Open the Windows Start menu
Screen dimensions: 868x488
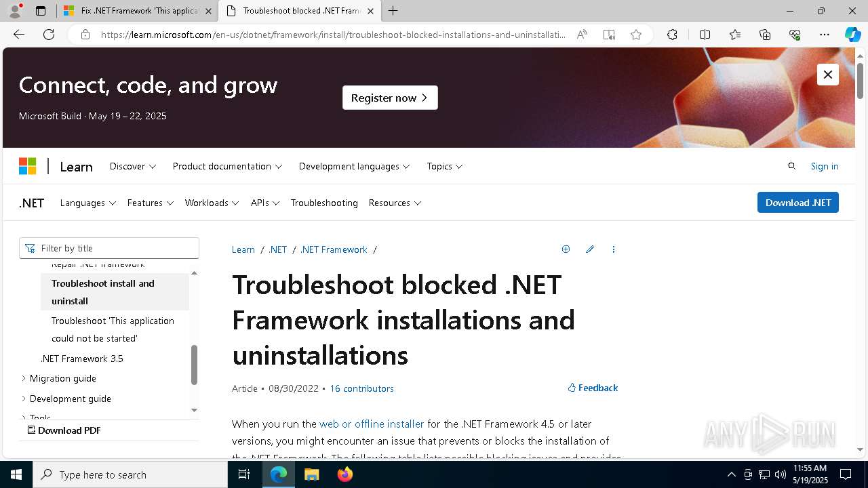(16, 474)
